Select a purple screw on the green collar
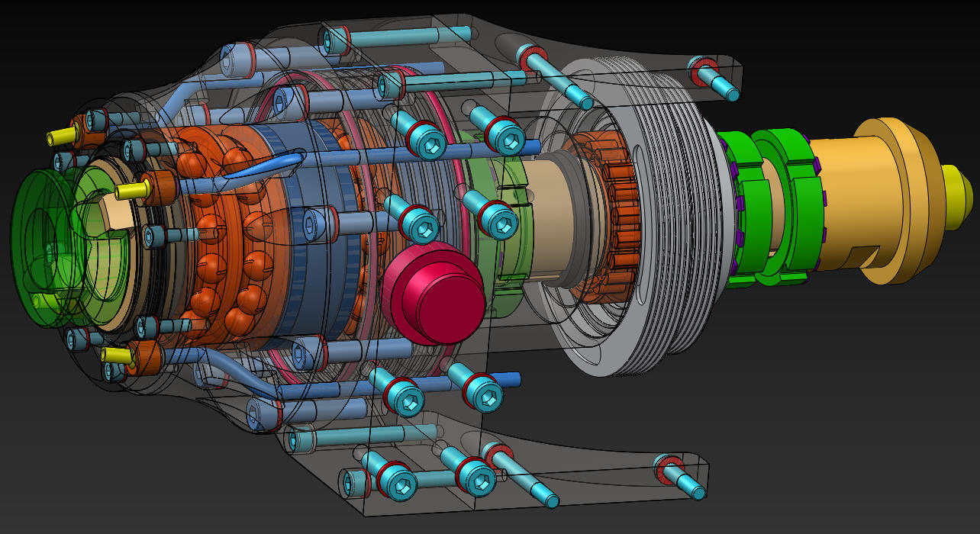 [738, 202]
